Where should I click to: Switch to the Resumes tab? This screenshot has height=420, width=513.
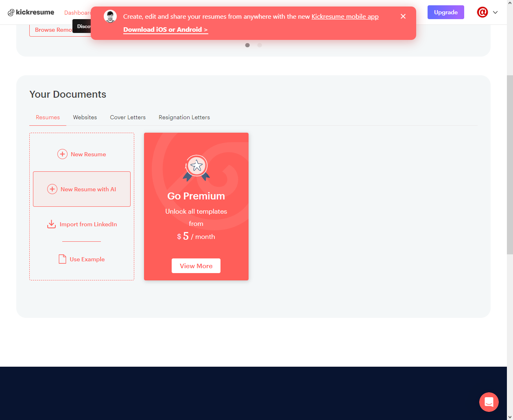[48, 117]
